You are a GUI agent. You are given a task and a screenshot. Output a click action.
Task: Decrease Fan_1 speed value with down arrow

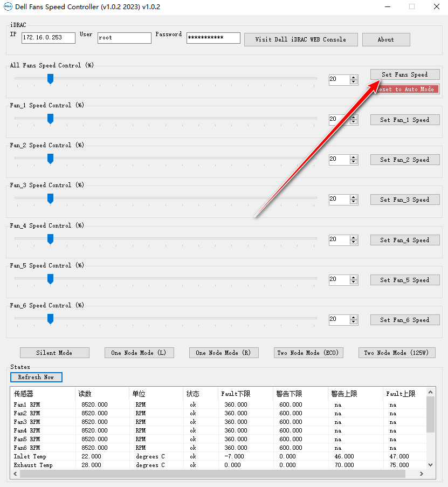(353, 122)
